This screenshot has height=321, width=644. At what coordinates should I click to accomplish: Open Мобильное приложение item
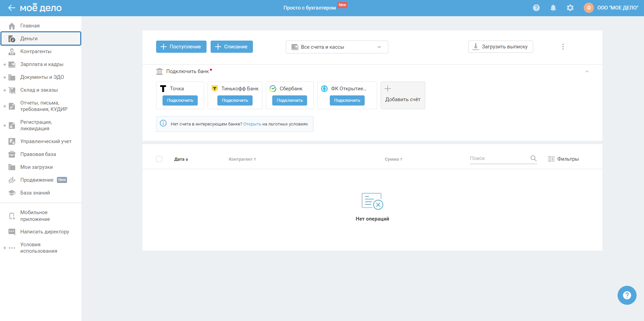point(41,216)
